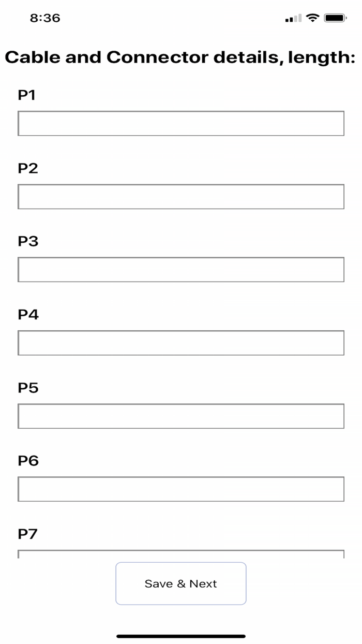Click the P1 label

pyautogui.click(x=27, y=95)
